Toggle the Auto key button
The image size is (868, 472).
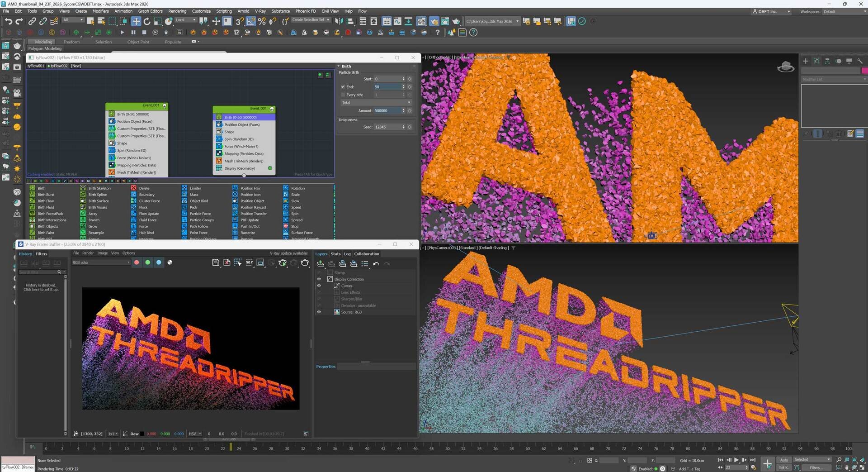tap(783, 460)
